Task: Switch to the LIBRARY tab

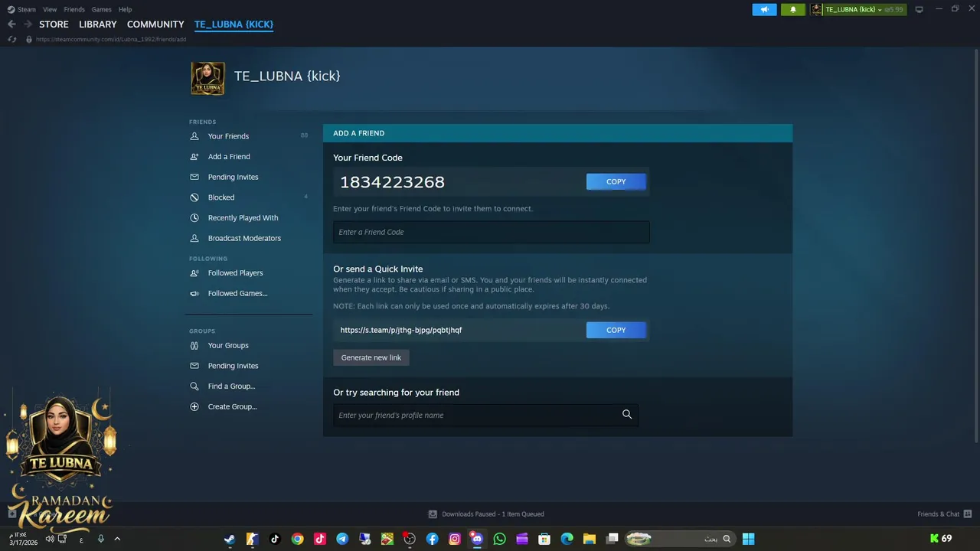Action: pos(98,24)
